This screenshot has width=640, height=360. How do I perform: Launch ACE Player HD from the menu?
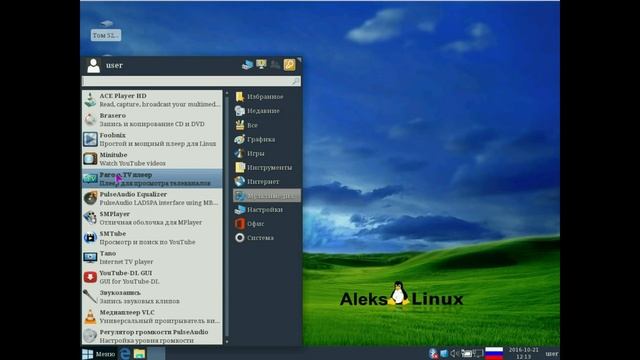[x=152, y=100]
